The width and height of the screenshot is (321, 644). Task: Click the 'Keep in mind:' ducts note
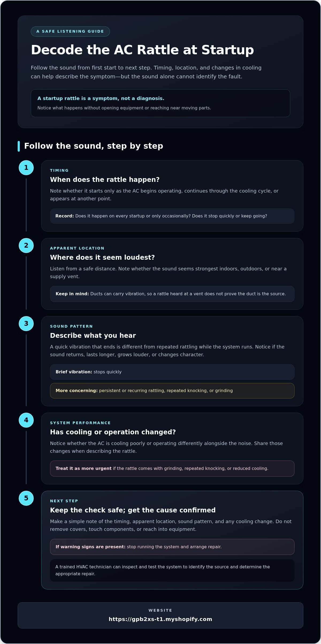(x=172, y=294)
